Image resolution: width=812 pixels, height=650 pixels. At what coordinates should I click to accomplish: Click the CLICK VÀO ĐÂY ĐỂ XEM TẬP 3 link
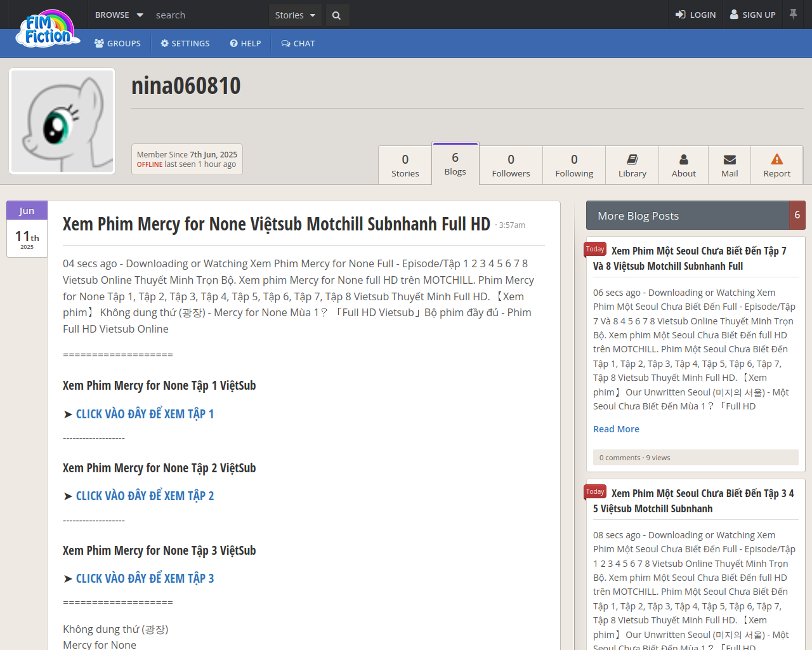point(145,578)
